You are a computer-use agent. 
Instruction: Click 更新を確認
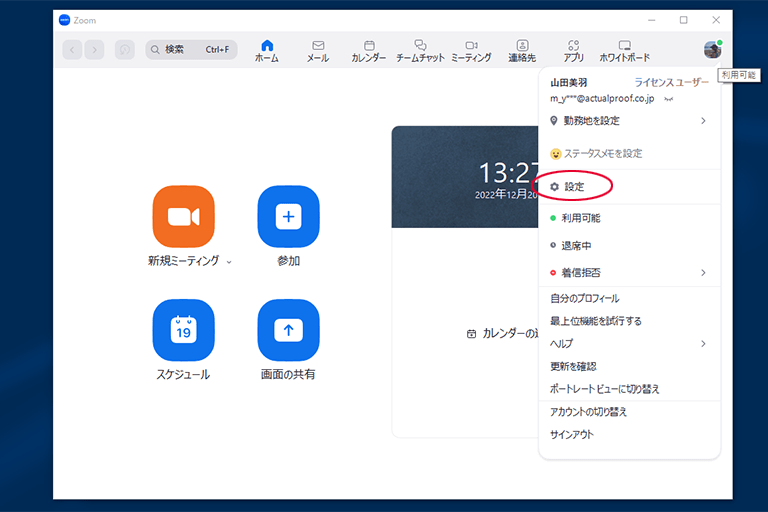click(x=629, y=366)
